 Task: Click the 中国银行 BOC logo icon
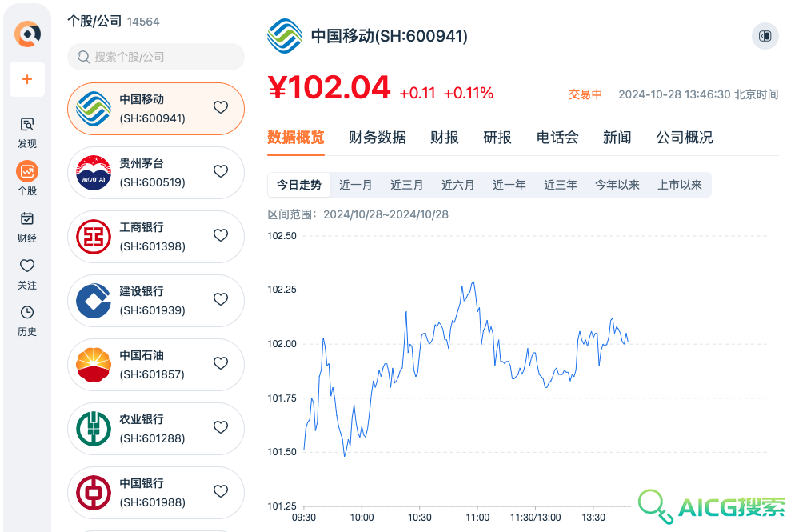click(94, 493)
